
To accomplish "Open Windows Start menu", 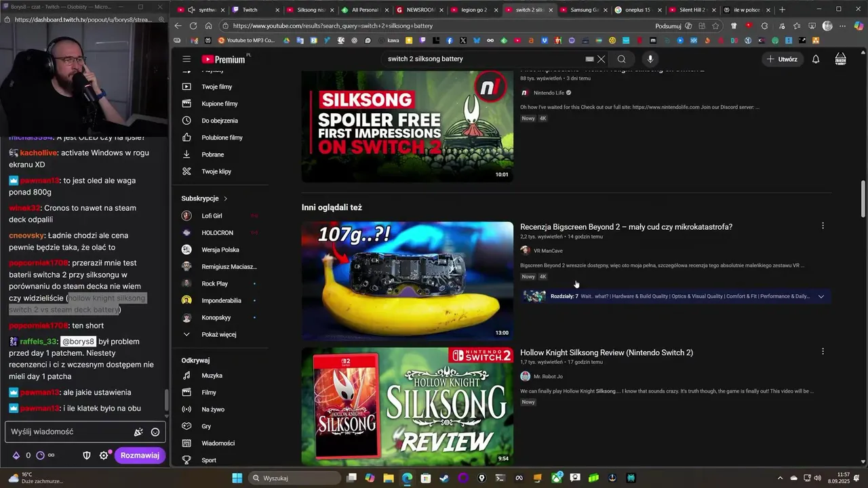I will pos(237,478).
